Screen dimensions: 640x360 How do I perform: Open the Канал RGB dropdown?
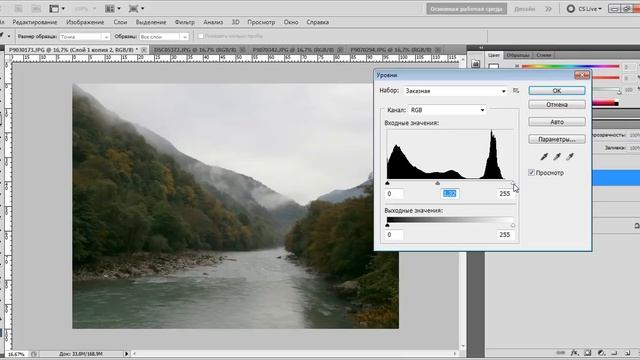(x=447, y=110)
